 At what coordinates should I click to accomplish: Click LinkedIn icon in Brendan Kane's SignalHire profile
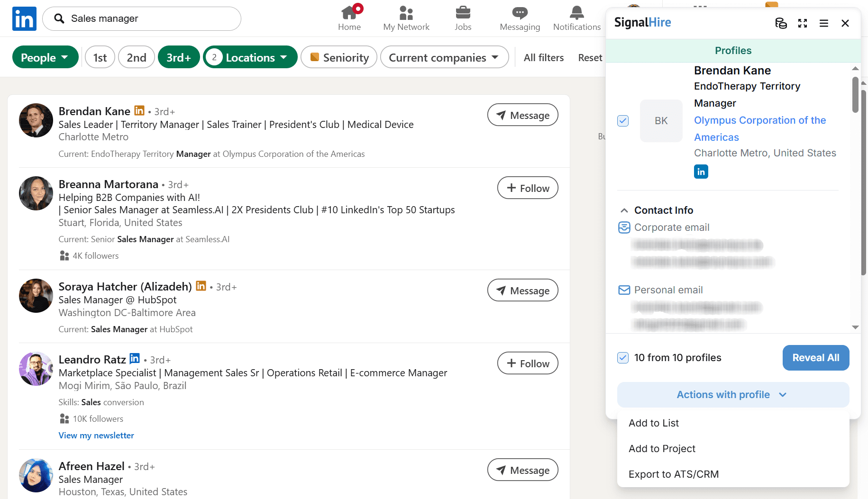[x=701, y=172]
